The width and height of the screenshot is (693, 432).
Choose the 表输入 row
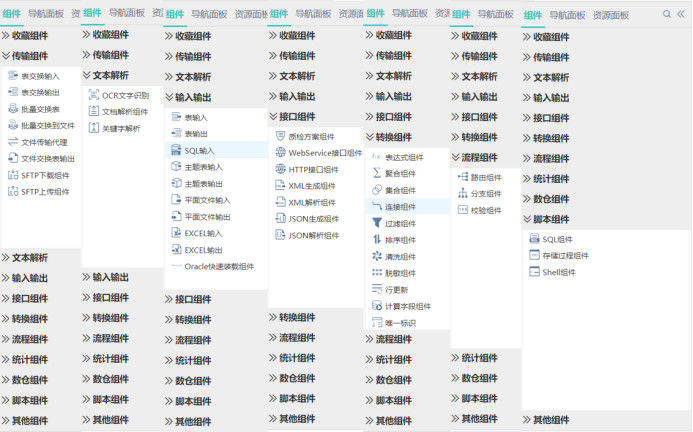coord(216,117)
